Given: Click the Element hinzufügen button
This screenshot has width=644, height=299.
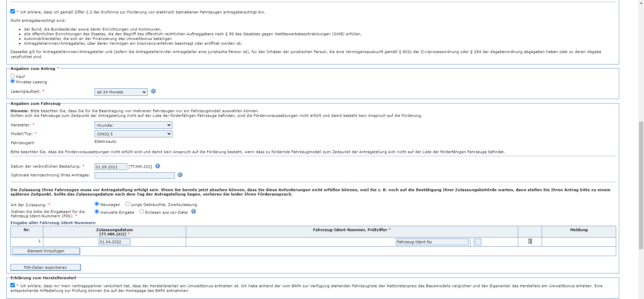Looking at the screenshot, I should (x=46, y=251).
